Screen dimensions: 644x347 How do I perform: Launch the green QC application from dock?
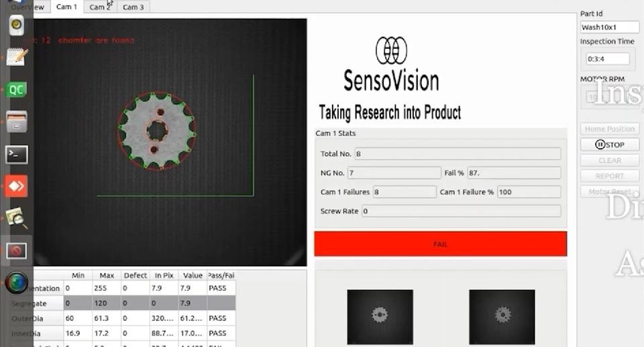tap(16, 89)
